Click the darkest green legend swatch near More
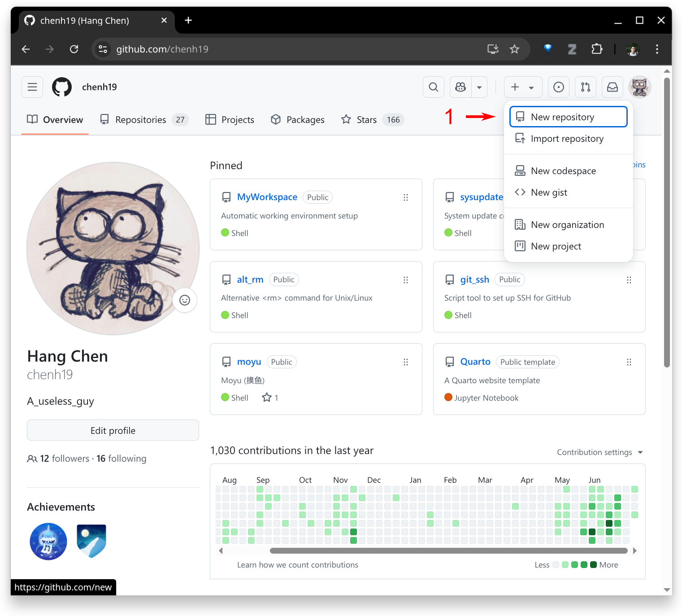The width and height of the screenshot is (682, 616). point(593,565)
